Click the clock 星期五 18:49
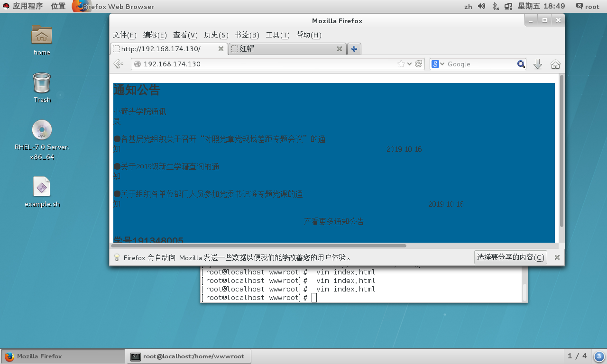 point(541,6)
